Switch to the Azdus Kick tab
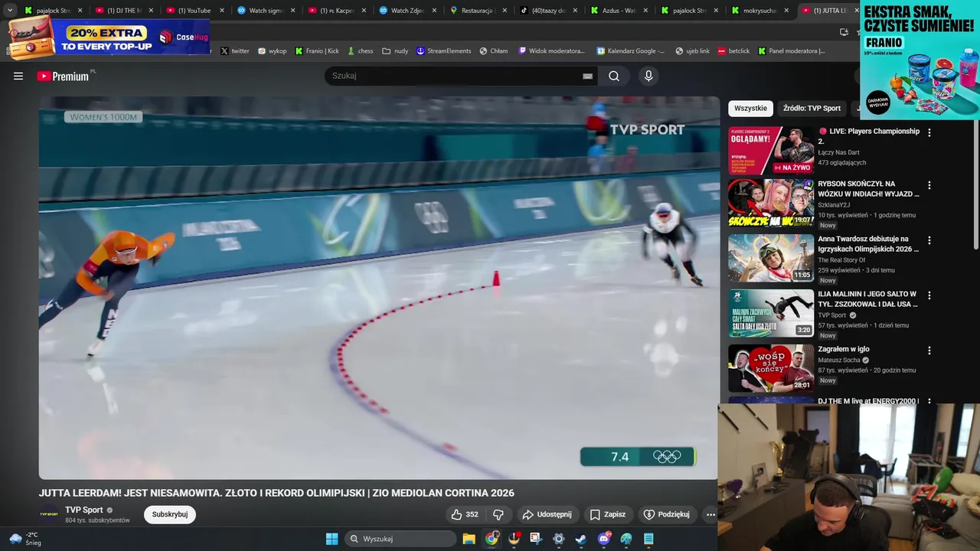 click(617, 11)
